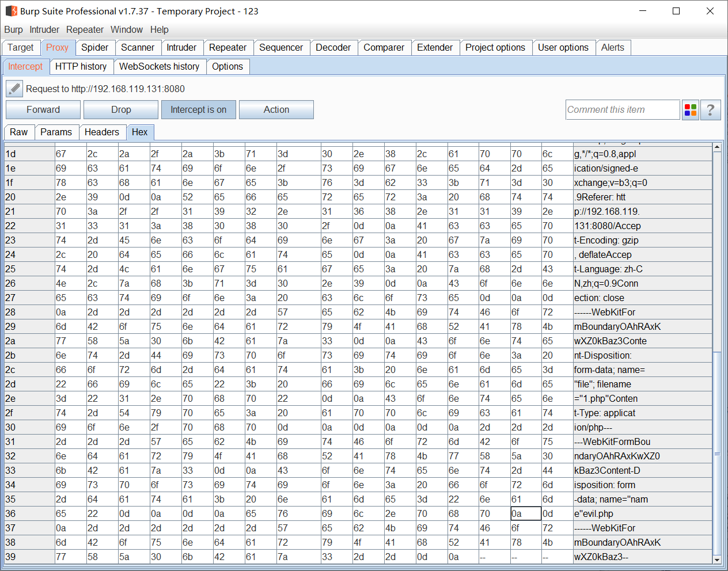Open the WebSockets history sub-tab
Image resolution: width=728 pixels, height=571 pixels.
point(160,67)
